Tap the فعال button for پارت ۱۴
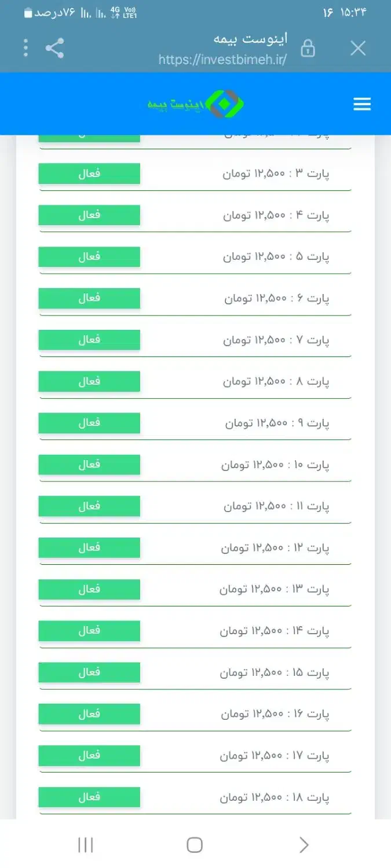The width and height of the screenshot is (391, 868). (x=89, y=631)
